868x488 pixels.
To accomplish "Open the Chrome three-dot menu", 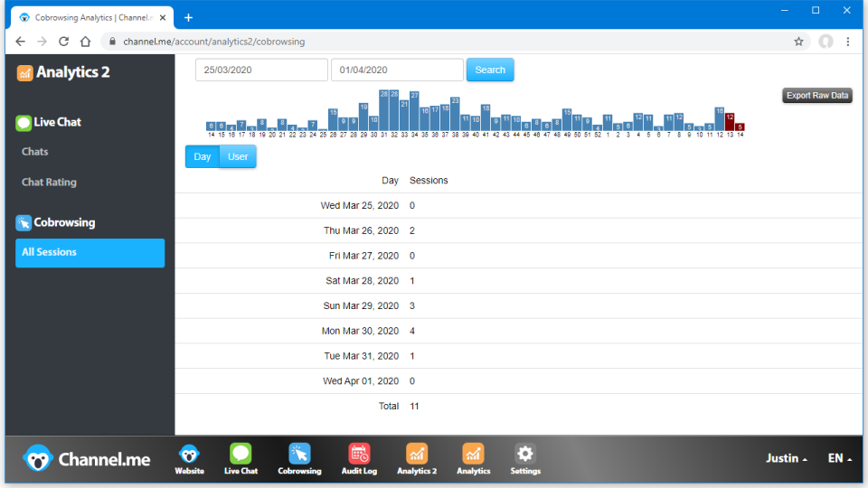I will [847, 42].
